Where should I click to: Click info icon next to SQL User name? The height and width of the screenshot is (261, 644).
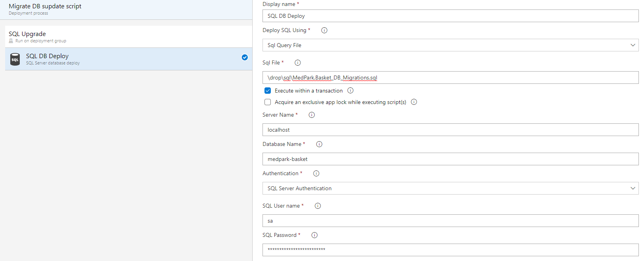(x=317, y=206)
